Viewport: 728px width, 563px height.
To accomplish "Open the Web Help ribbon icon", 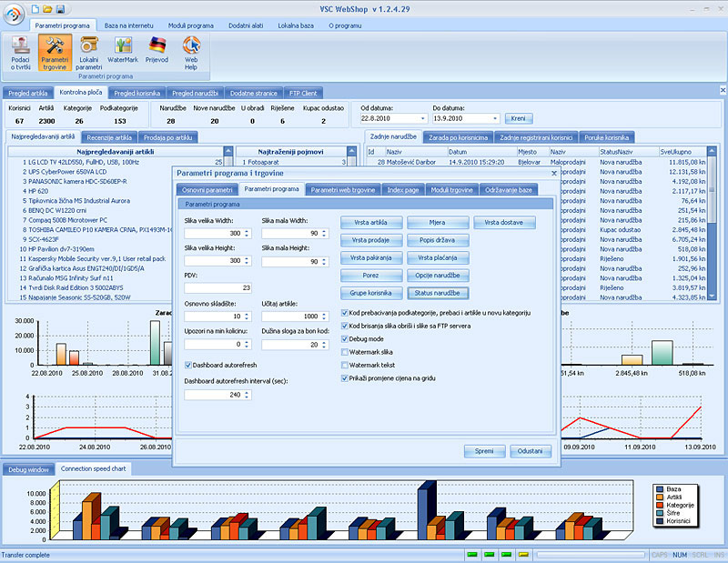I will pyautogui.click(x=191, y=53).
